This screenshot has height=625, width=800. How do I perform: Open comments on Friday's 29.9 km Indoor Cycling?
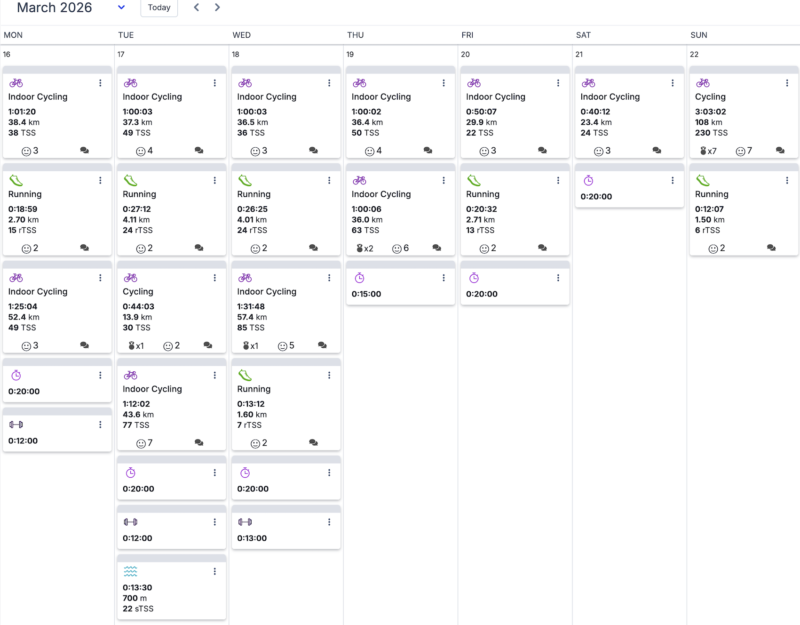[x=542, y=151]
